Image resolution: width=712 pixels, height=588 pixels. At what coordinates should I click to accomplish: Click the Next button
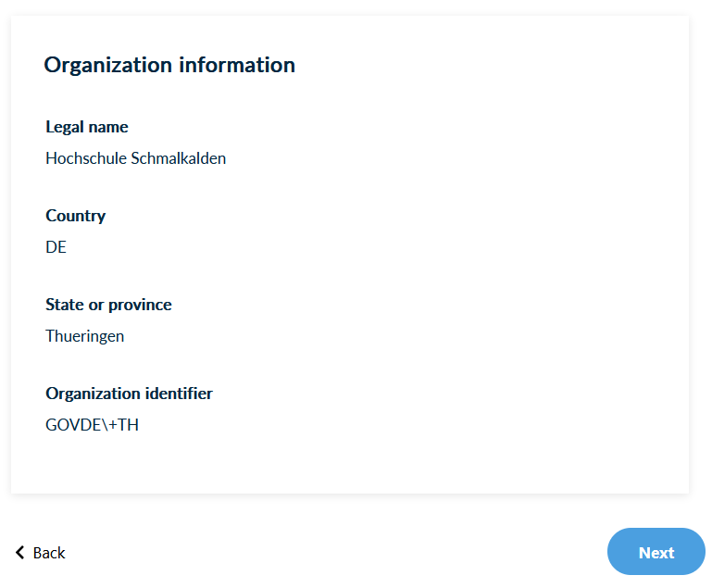pos(656,552)
